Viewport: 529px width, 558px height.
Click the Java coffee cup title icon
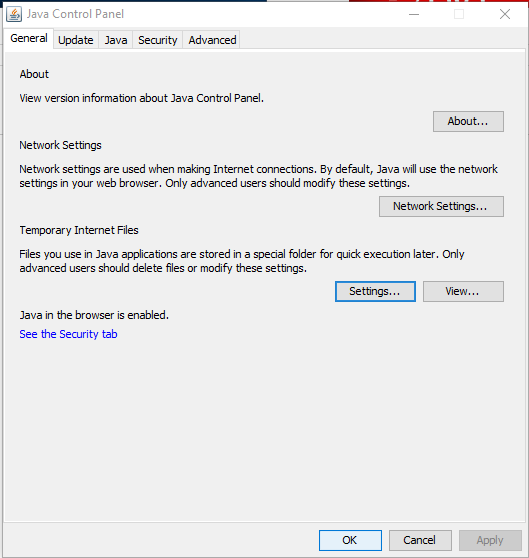[x=14, y=14]
